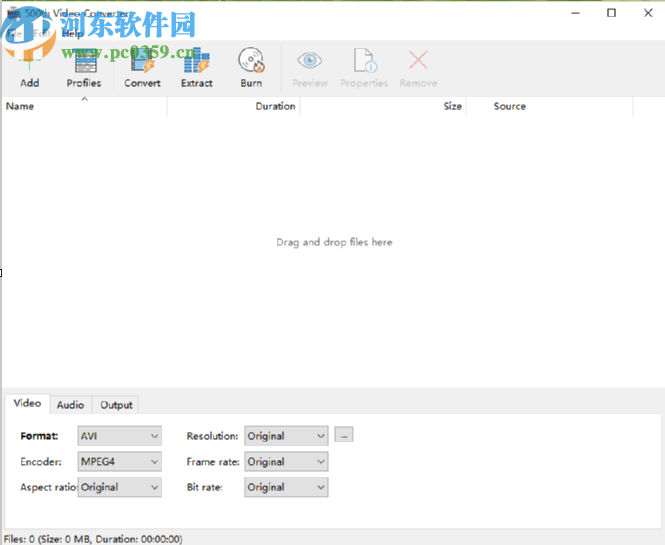This screenshot has height=545, width=665.
Task: Sort the list by Duration column
Action: coord(234,106)
